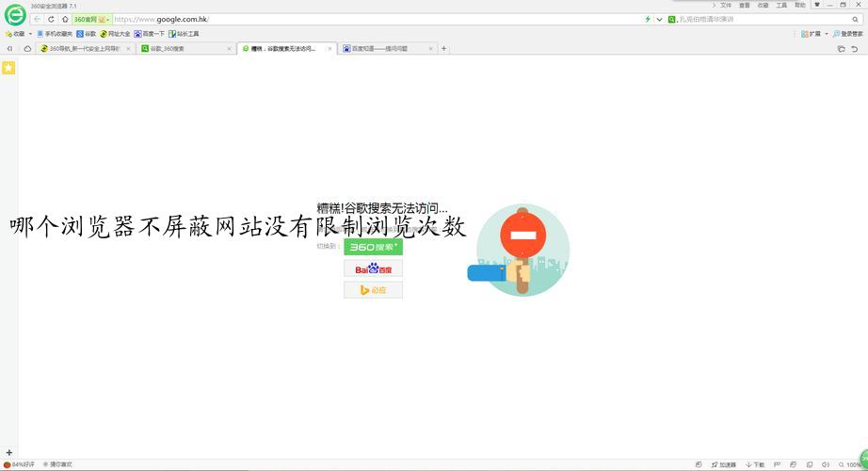Click the cloud tabs icon
The height and width of the screenshot is (471, 868).
27,49
